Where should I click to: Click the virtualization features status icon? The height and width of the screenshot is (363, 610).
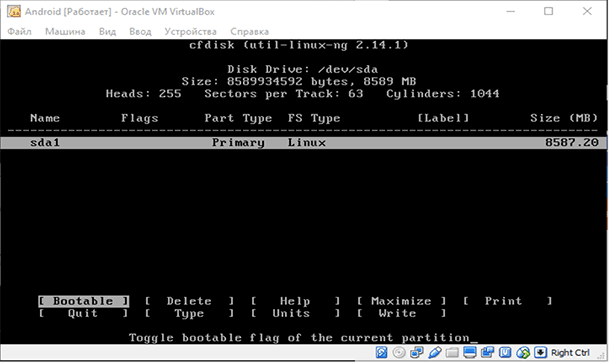(505, 353)
